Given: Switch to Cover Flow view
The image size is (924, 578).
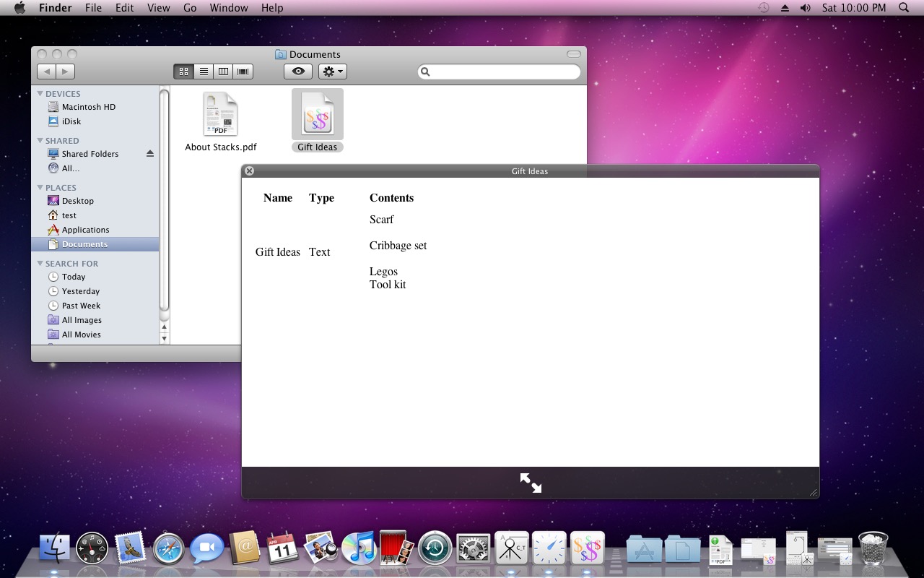Looking at the screenshot, I should coord(243,72).
